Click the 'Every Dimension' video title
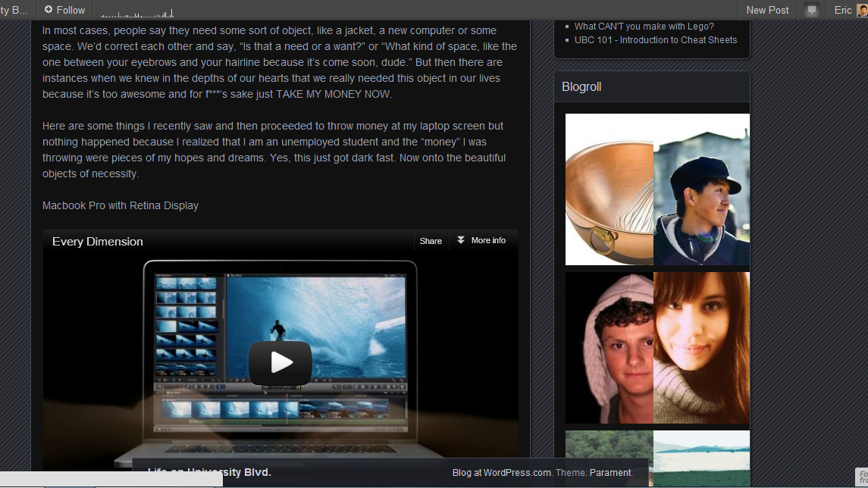This screenshot has height=488, width=868. 97,242
